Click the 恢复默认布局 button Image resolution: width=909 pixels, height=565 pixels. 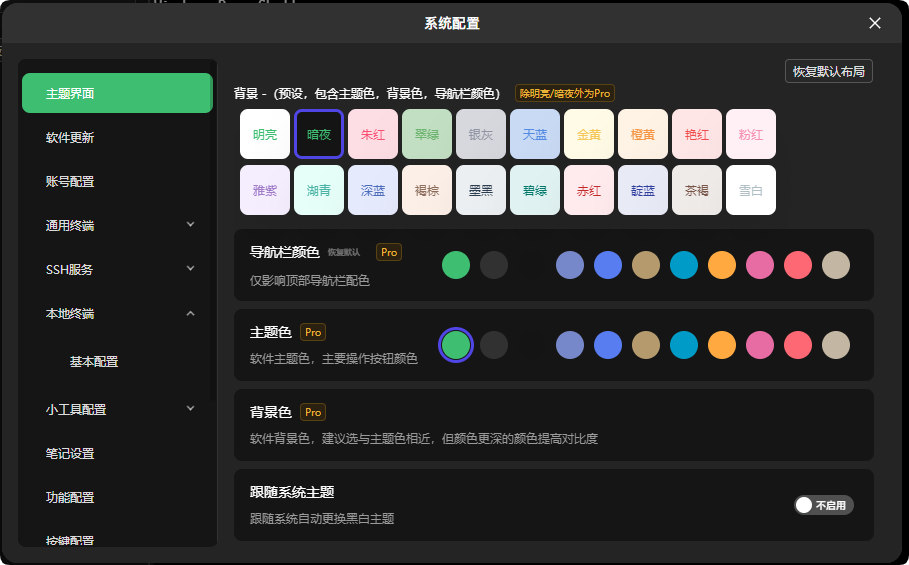(x=829, y=71)
